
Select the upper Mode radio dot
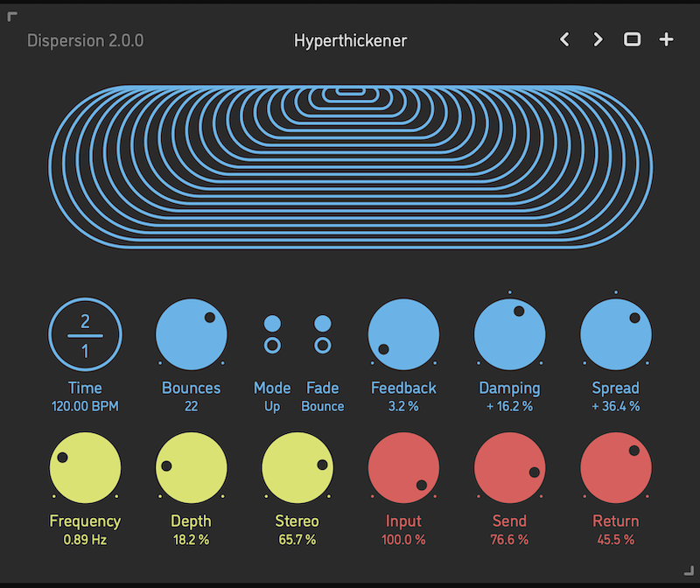tap(272, 323)
